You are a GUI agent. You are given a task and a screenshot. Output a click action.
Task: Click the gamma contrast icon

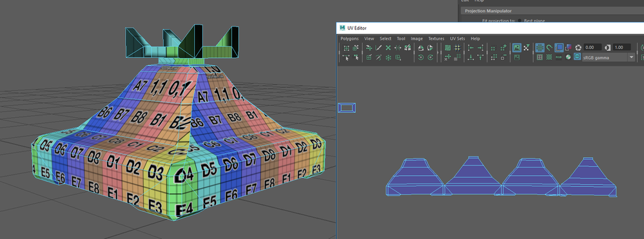pos(607,48)
